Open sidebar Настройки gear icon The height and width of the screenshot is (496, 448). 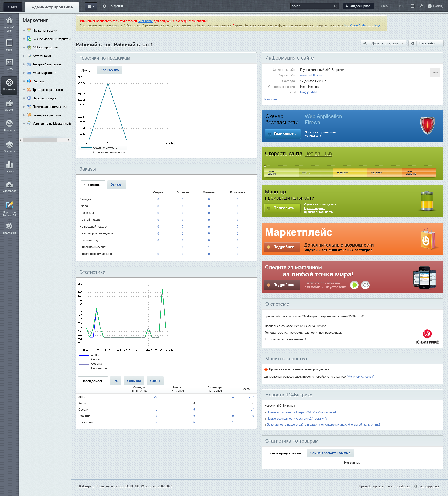coord(9,228)
